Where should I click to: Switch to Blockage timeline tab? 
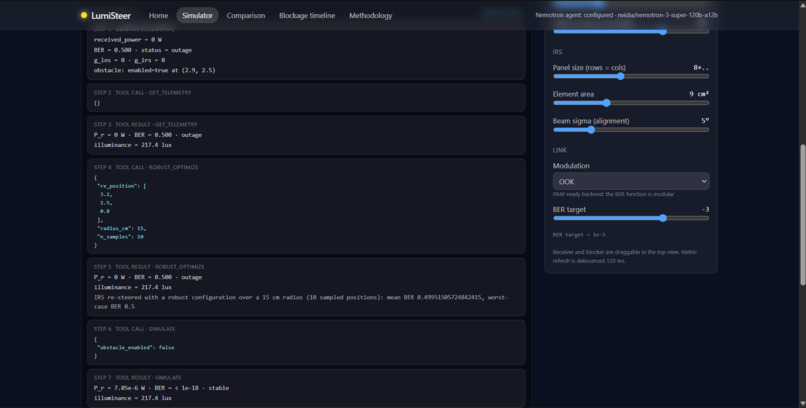307,15
